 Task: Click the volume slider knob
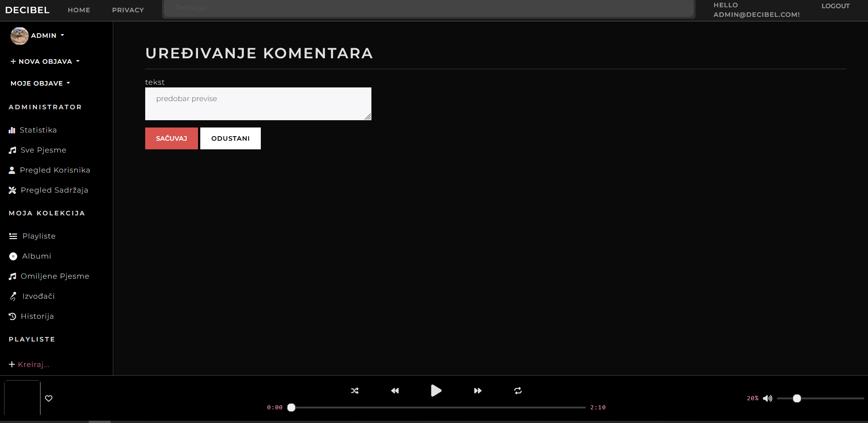797,398
